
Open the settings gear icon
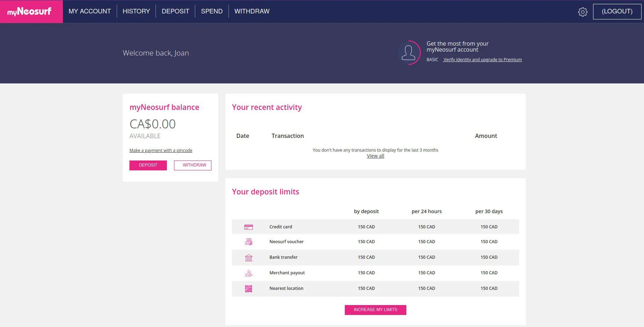(582, 12)
